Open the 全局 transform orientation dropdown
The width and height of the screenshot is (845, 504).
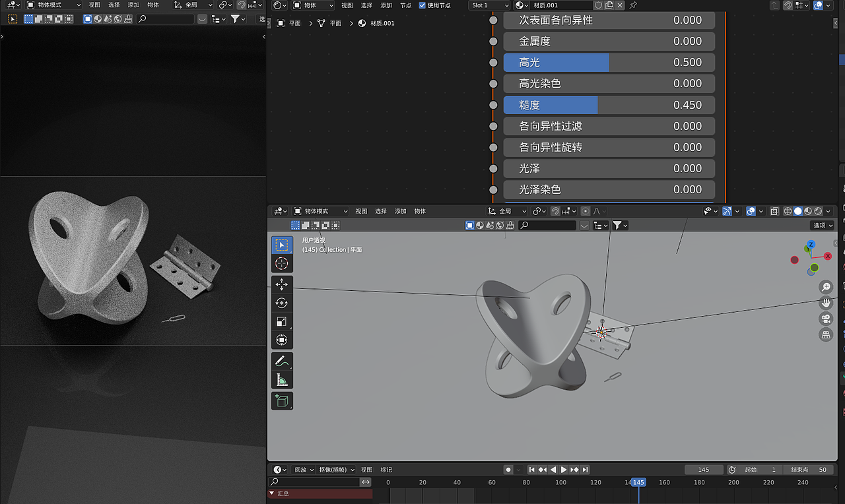click(x=506, y=210)
